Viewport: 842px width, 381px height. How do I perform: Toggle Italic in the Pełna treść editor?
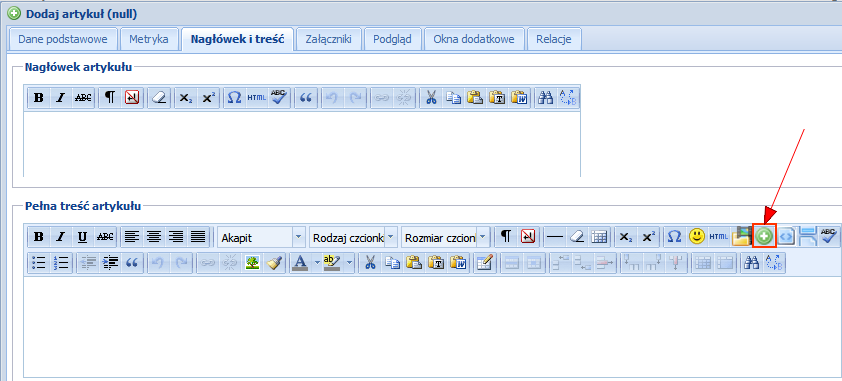point(60,237)
